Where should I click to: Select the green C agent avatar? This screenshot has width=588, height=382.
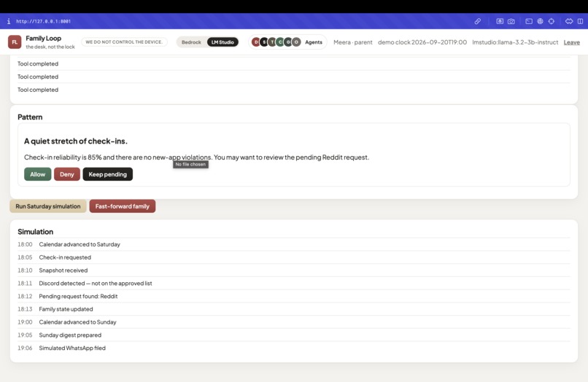click(x=280, y=42)
